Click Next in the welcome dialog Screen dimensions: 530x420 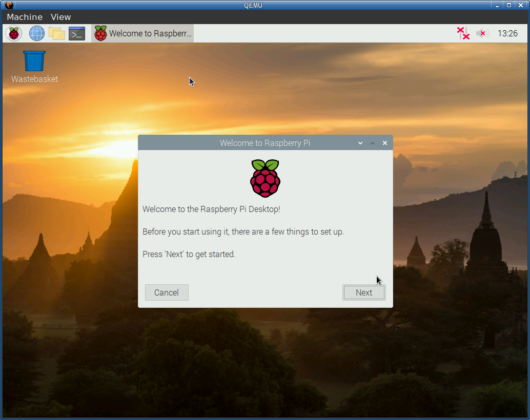(364, 292)
